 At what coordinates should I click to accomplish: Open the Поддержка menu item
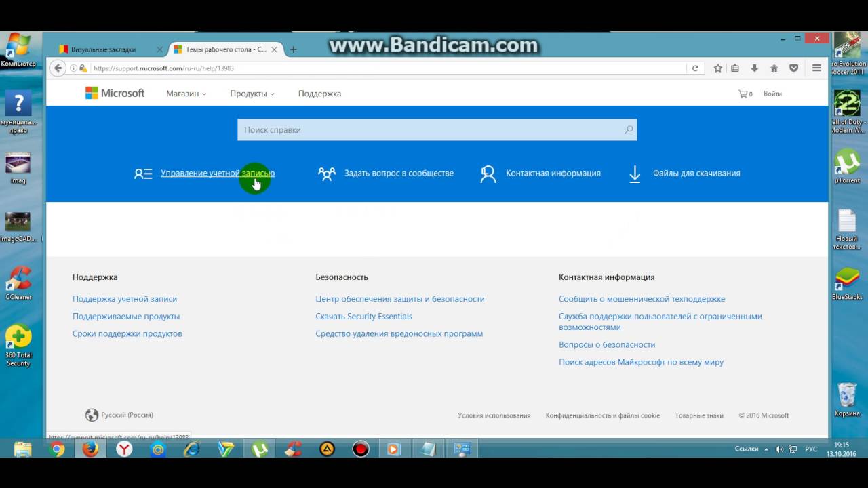[x=319, y=94]
